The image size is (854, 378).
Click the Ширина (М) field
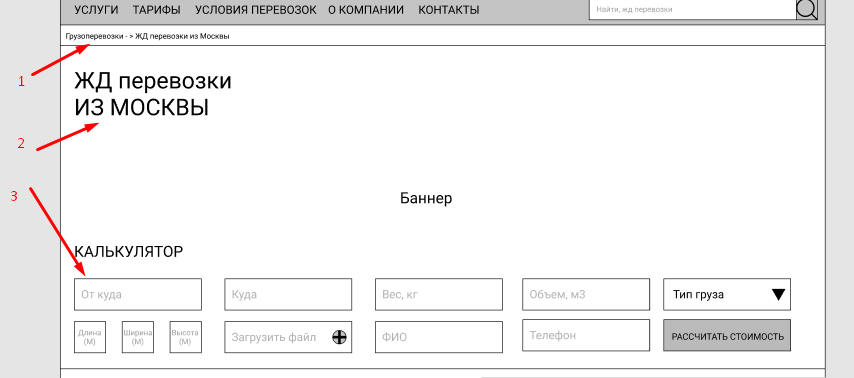coord(138,337)
